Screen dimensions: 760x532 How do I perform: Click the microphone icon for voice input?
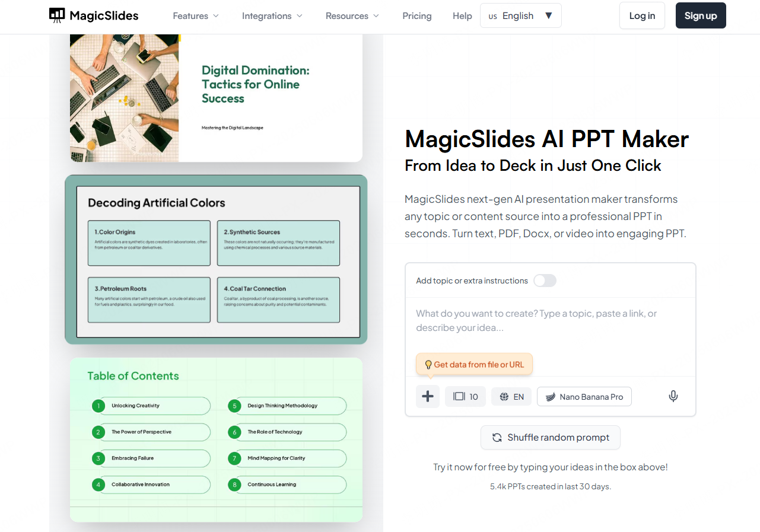pos(673,396)
